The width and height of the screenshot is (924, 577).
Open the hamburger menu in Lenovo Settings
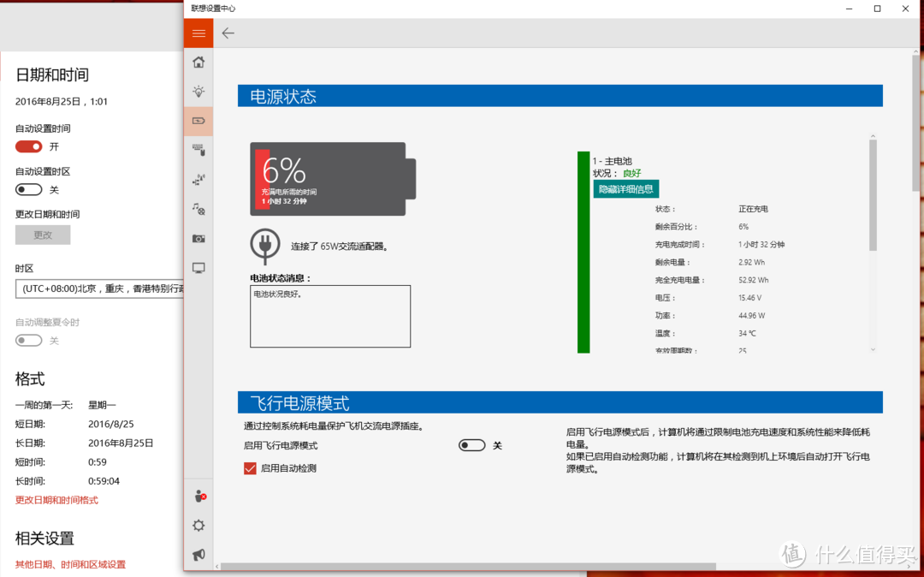(198, 33)
